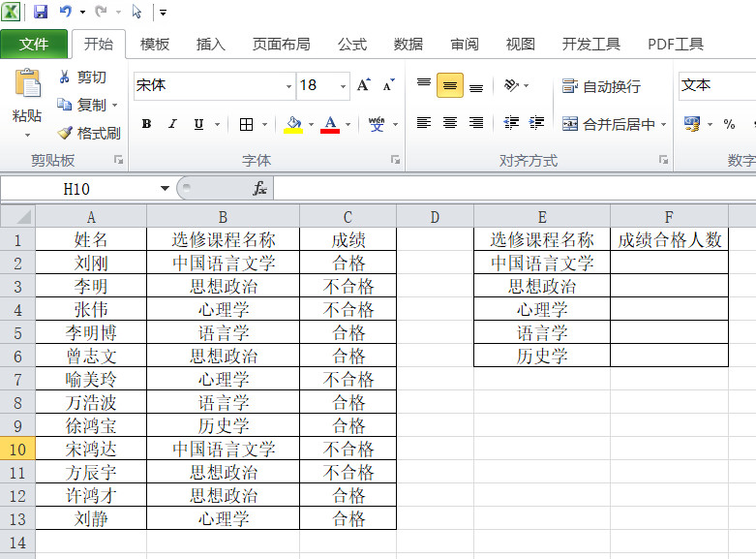Image resolution: width=756 pixels, height=559 pixels.
Task: Click the phonetic guide wén icon
Action: 377,124
